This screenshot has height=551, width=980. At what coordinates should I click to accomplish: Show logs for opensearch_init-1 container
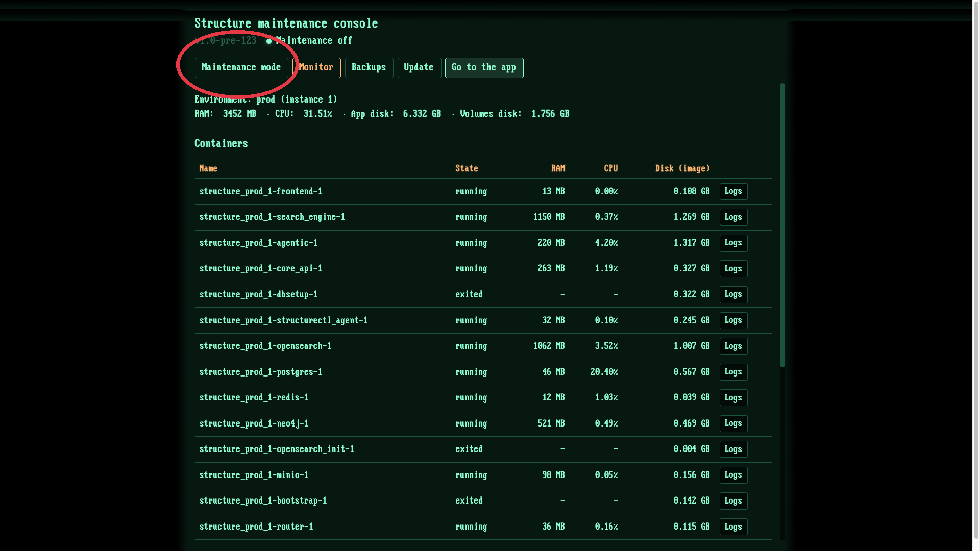pyautogui.click(x=733, y=449)
